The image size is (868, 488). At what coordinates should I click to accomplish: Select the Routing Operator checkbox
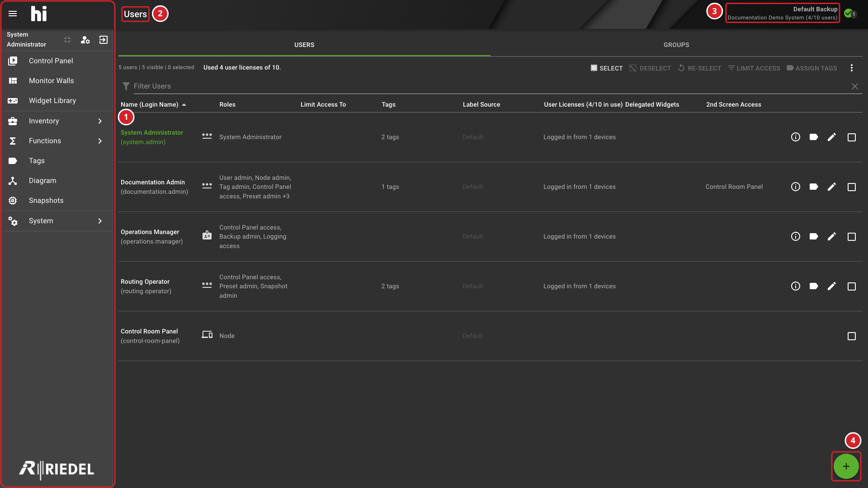click(851, 286)
